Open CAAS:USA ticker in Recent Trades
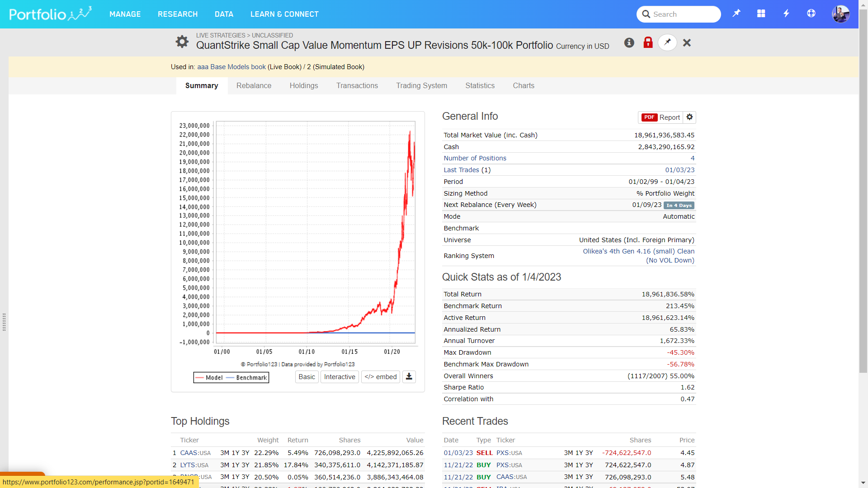 click(511, 477)
